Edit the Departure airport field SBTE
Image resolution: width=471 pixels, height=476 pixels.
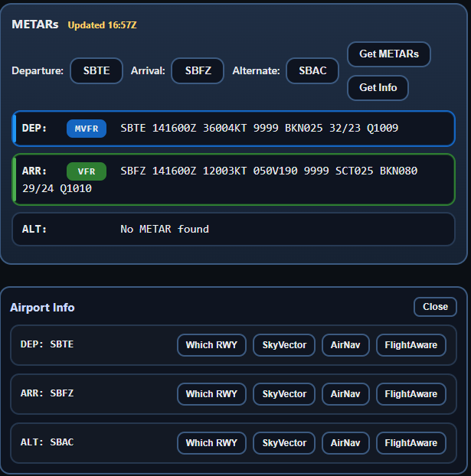point(96,71)
